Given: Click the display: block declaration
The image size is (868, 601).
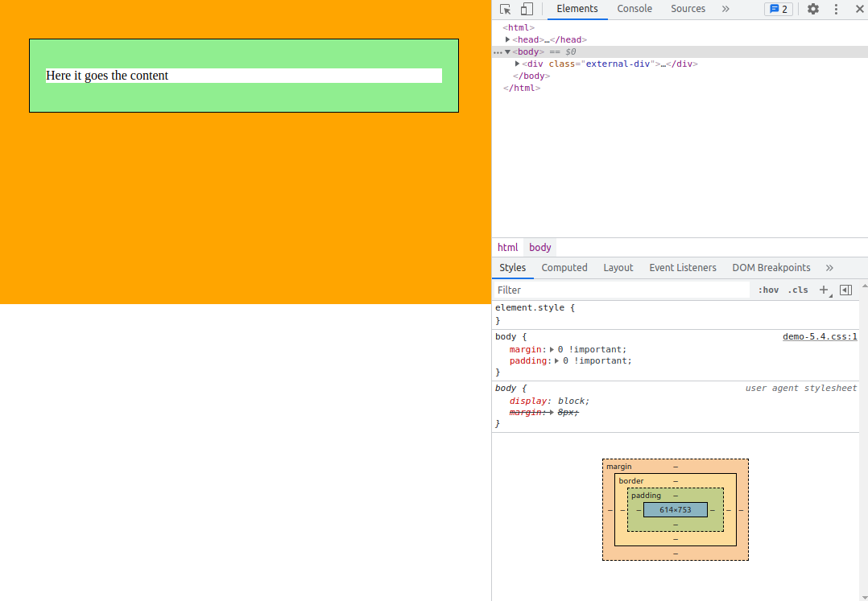Looking at the screenshot, I should coord(550,401).
